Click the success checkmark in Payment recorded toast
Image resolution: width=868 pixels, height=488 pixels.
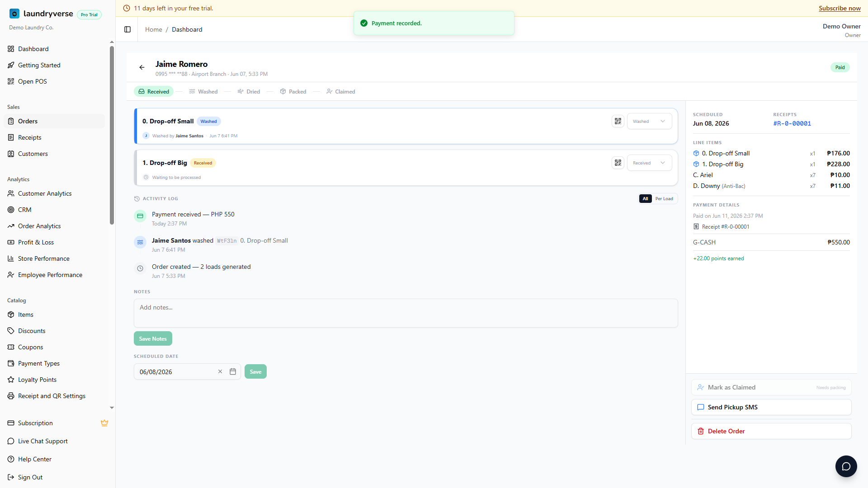(x=364, y=23)
